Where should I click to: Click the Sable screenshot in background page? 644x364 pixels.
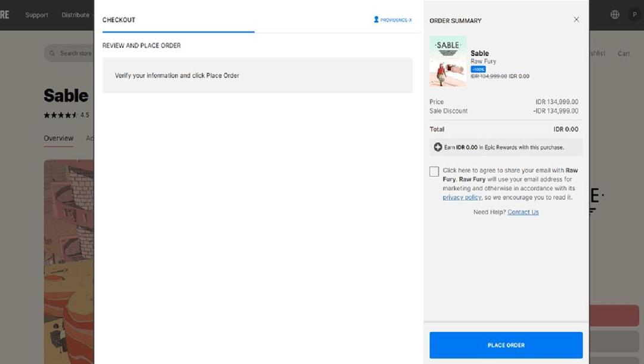69,262
